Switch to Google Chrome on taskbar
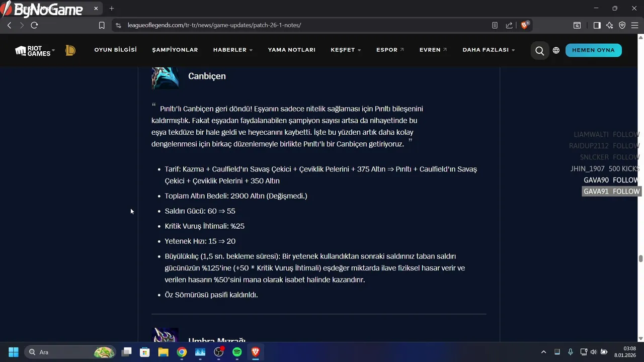The width and height of the screenshot is (644, 362). click(182, 352)
